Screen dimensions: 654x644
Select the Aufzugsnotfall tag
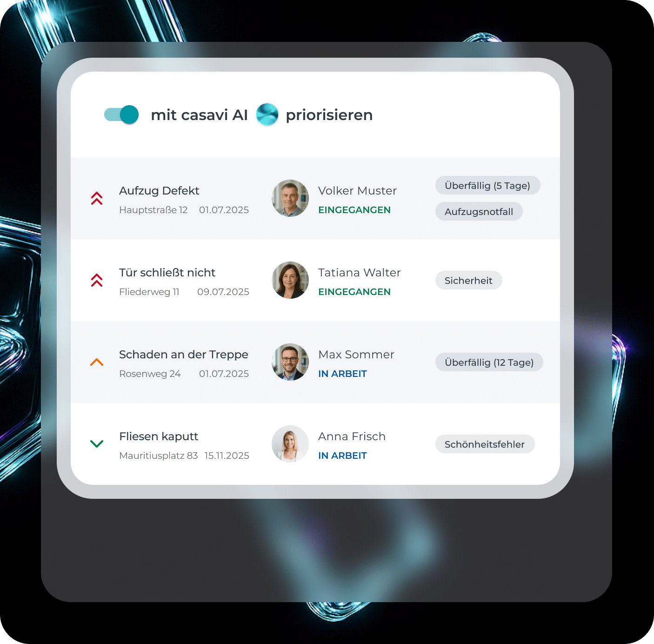click(479, 211)
